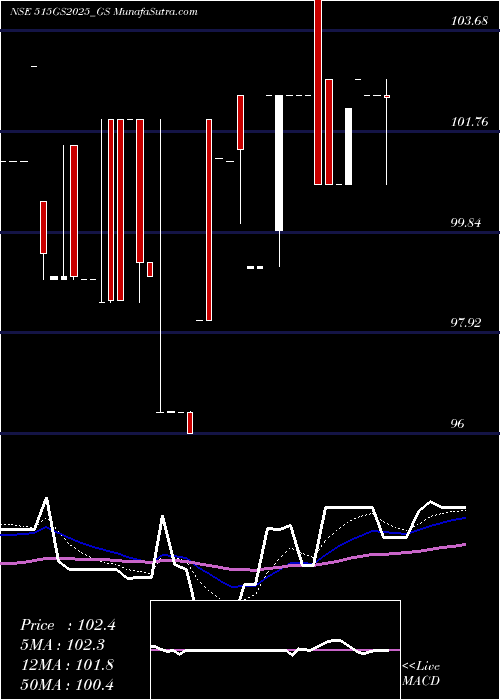Click the 103.68 price axis label
Image resolution: width=500 pixels, height=700 pixels.
tap(469, 21)
